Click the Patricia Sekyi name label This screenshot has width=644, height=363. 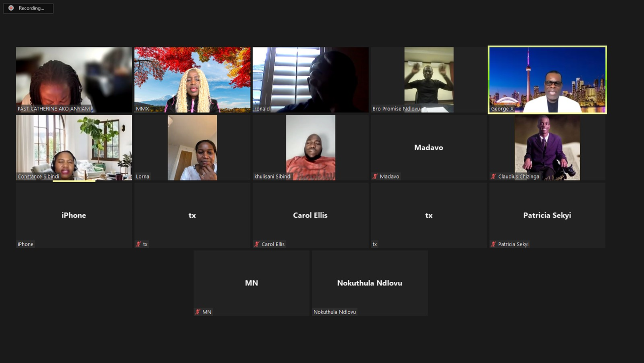(x=513, y=244)
